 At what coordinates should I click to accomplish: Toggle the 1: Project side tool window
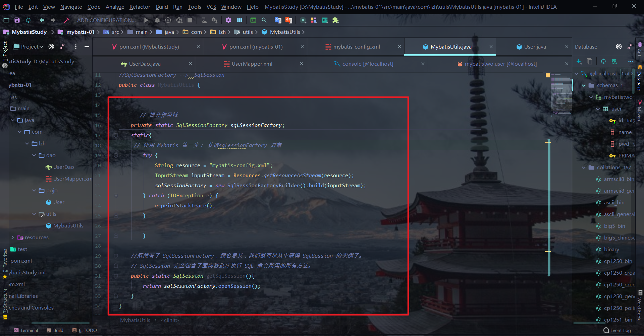5,51
